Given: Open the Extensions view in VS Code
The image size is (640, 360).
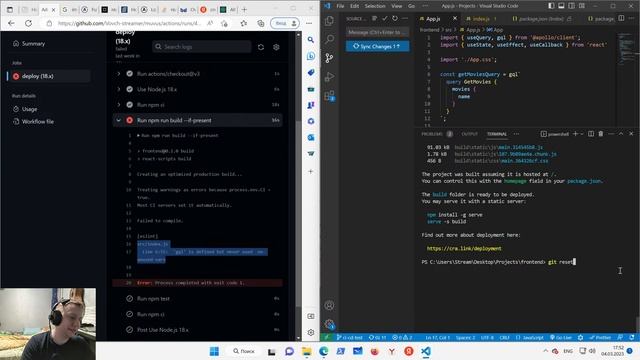Looking at the screenshot, I should click(329, 96).
